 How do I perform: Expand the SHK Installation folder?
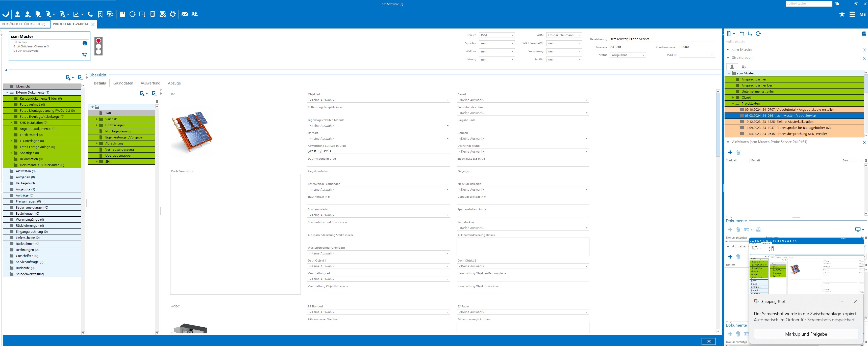[11, 123]
